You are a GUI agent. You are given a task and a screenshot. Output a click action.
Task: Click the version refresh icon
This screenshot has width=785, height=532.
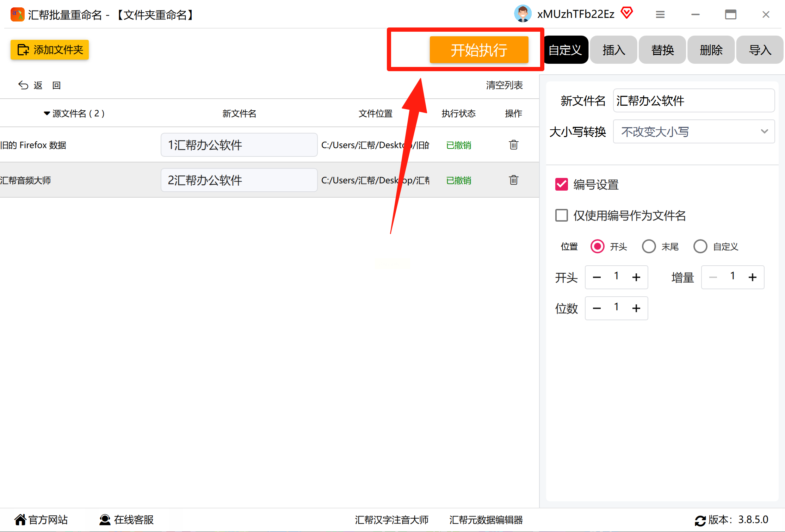pos(700,520)
